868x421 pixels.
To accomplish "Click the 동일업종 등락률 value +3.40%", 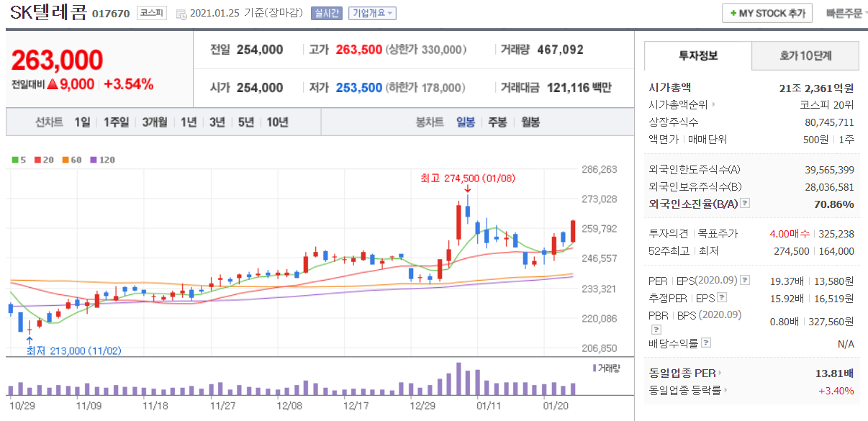I will click(x=836, y=391).
